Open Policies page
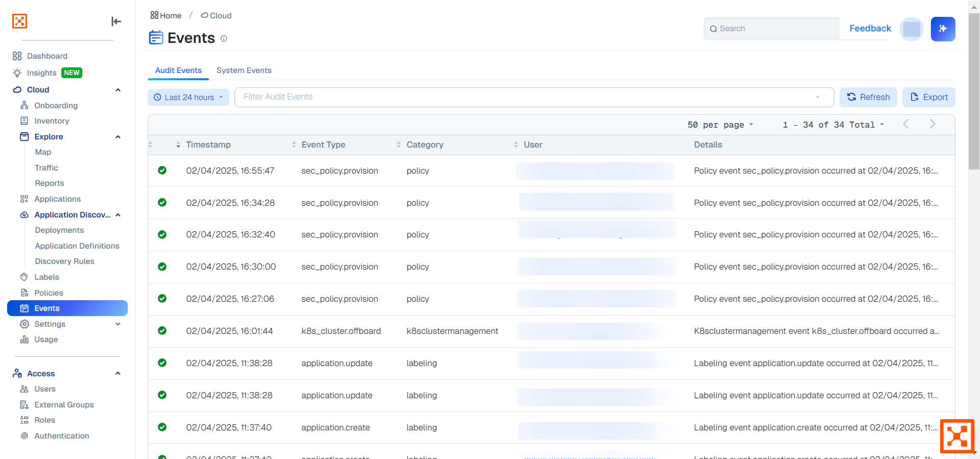The width and height of the screenshot is (980, 459). [49, 293]
